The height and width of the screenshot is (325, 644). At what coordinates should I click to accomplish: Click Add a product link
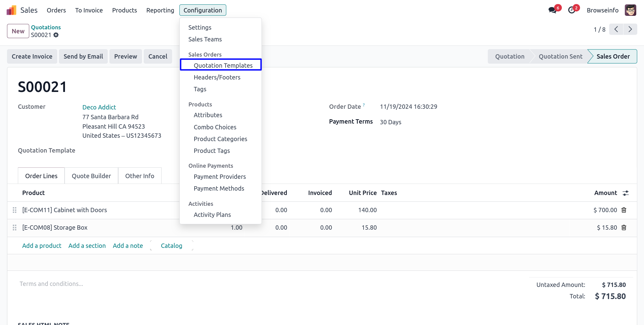coord(42,246)
